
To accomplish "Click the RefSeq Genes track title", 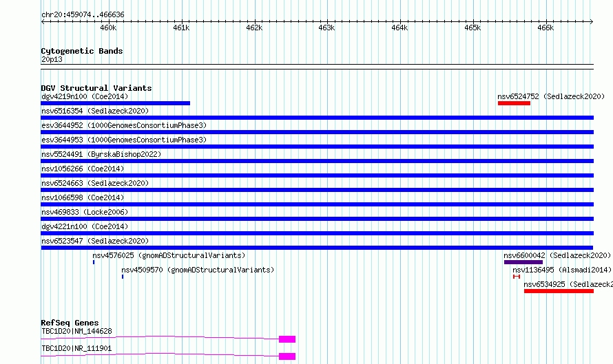I will (x=70, y=323).
